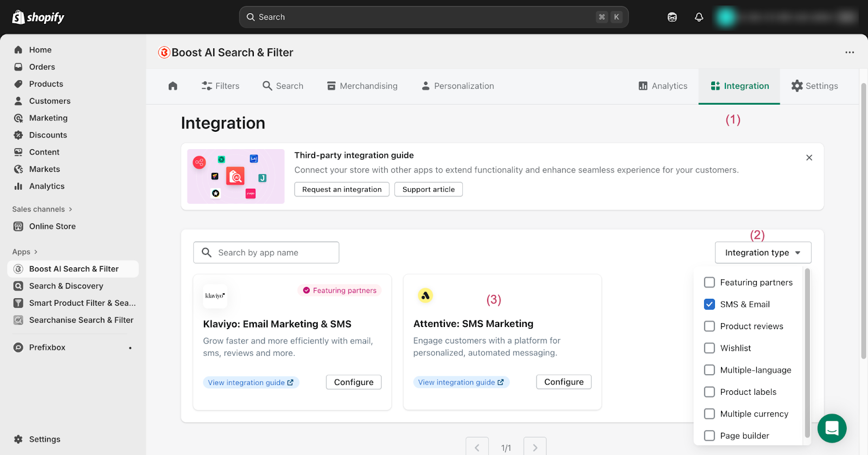868x455 pixels.
Task: Select the Product labels checkbox
Action: point(709,392)
